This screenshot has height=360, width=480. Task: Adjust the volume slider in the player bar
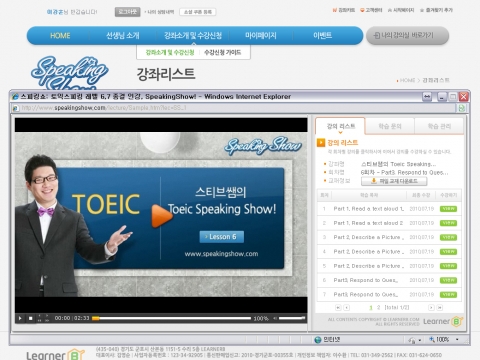coord(292,318)
